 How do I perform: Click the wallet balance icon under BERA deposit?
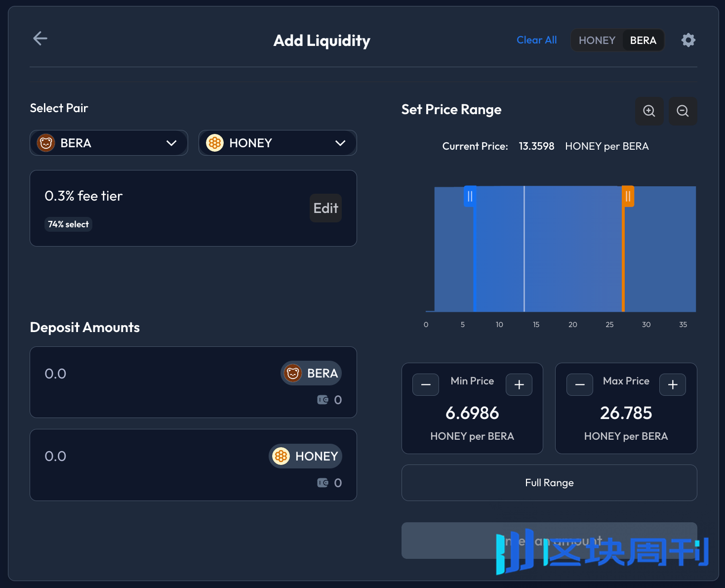click(x=322, y=400)
